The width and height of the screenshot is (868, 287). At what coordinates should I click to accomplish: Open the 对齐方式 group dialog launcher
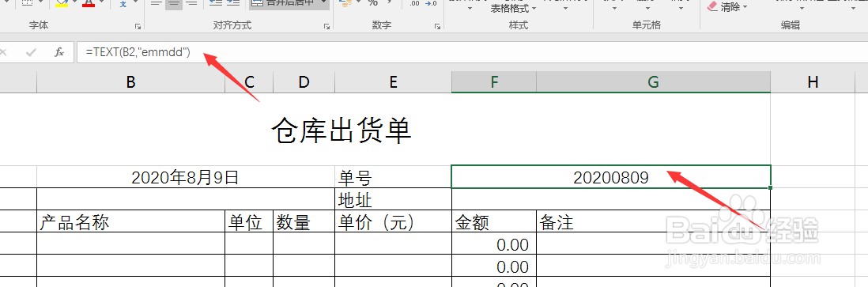(326, 26)
